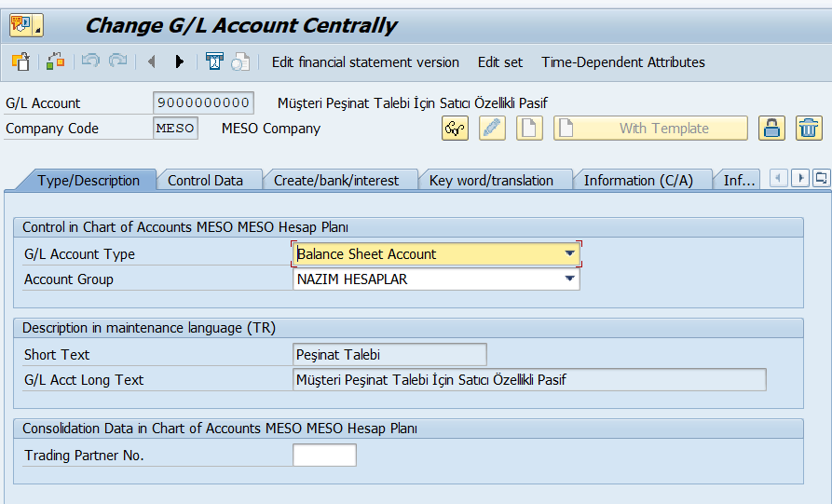Open the menu icon beside the title
Screen dimensions: 832x504
pos(26,25)
